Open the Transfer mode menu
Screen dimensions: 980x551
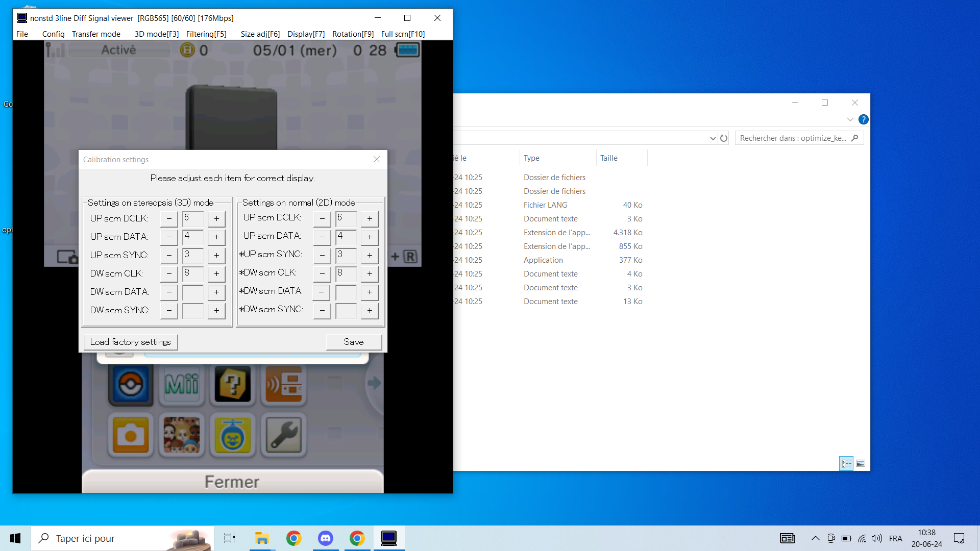(x=96, y=34)
